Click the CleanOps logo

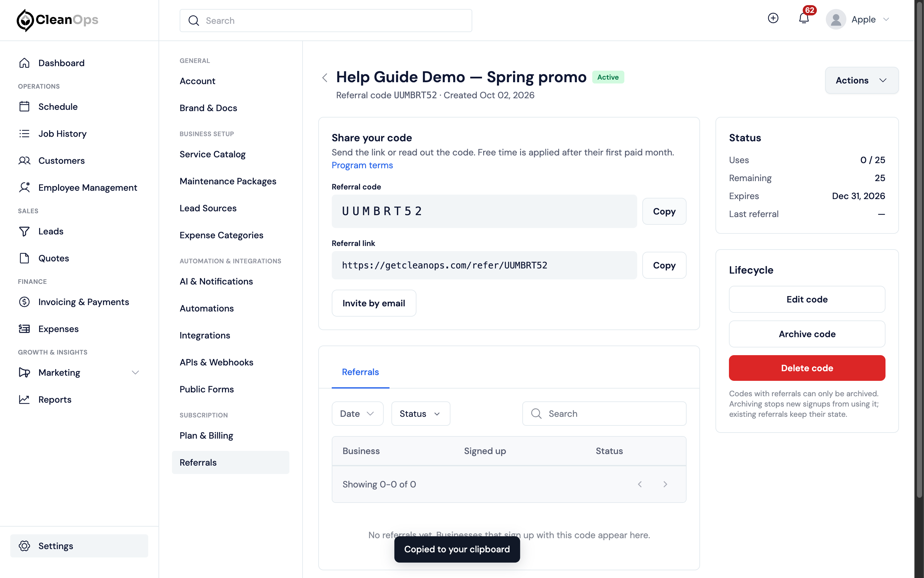(x=57, y=20)
